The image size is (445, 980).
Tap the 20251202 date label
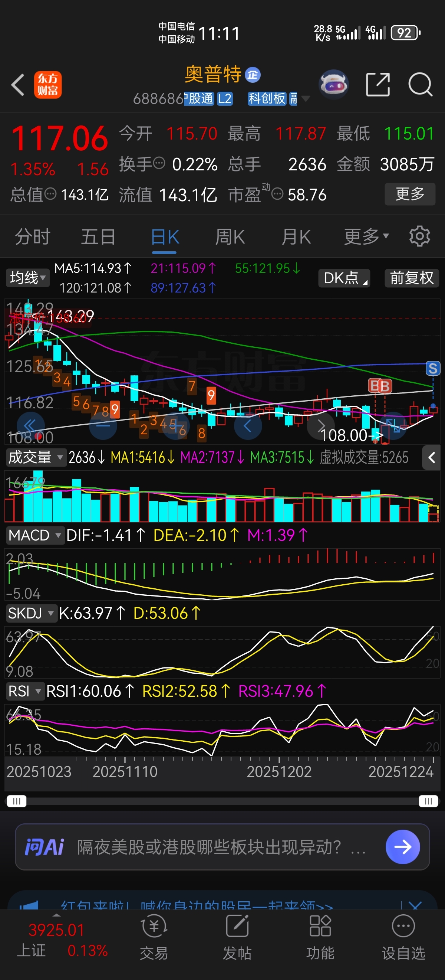click(279, 771)
